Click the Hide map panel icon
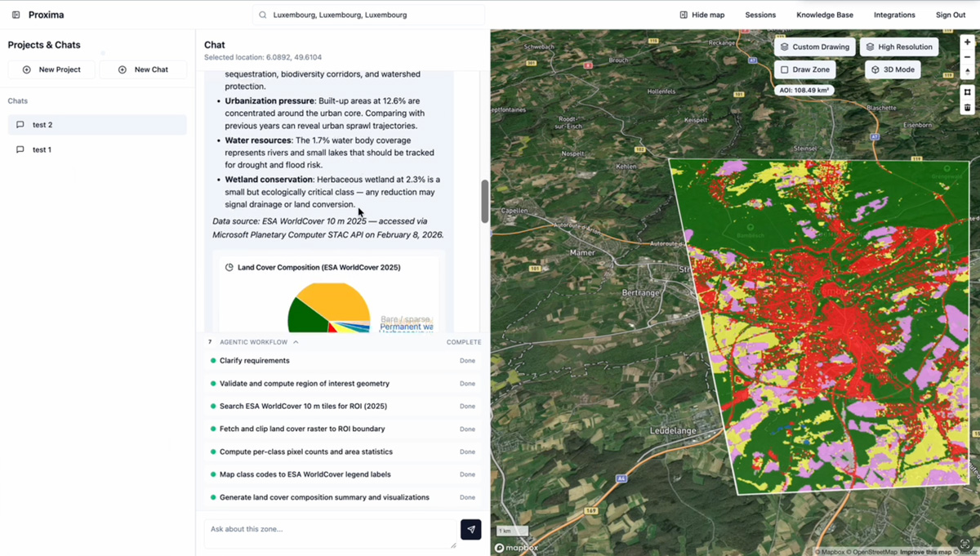Image resolution: width=980 pixels, height=556 pixels. pos(684,15)
